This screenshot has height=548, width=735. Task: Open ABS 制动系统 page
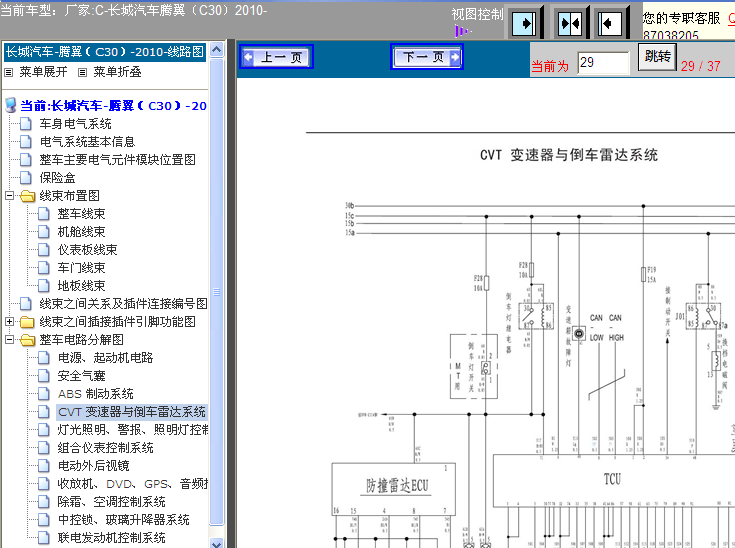[x=96, y=394]
